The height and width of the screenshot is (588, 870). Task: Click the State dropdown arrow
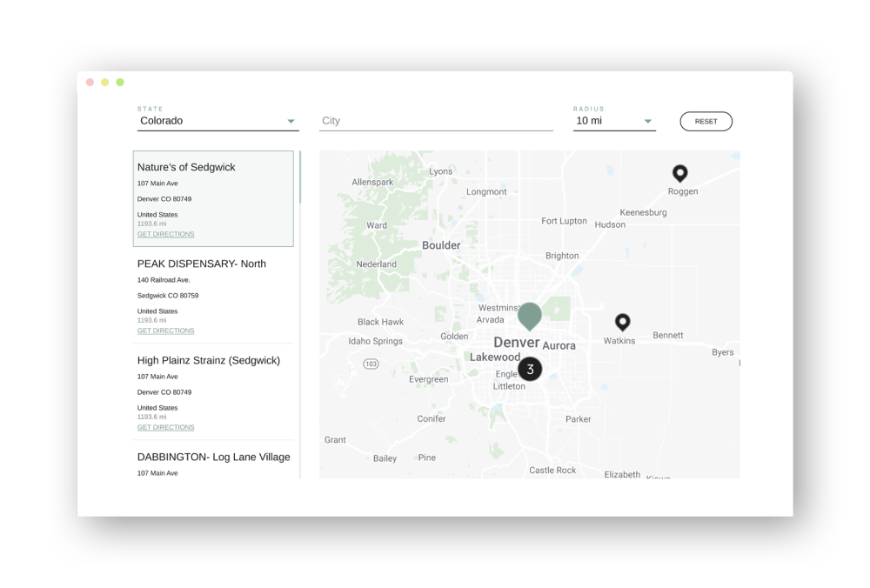291,122
